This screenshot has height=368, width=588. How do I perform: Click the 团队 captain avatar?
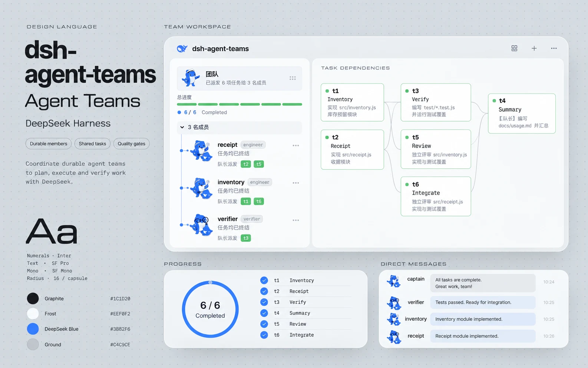tap(191, 78)
